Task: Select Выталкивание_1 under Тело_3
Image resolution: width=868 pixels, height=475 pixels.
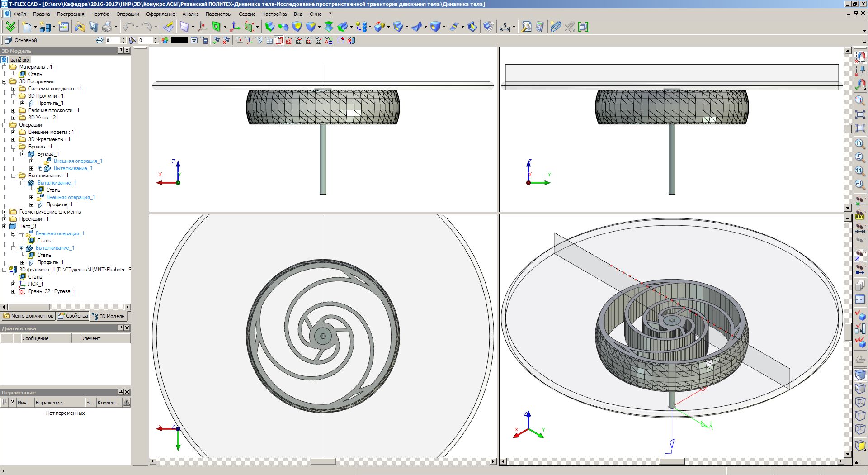Action: (55, 248)
